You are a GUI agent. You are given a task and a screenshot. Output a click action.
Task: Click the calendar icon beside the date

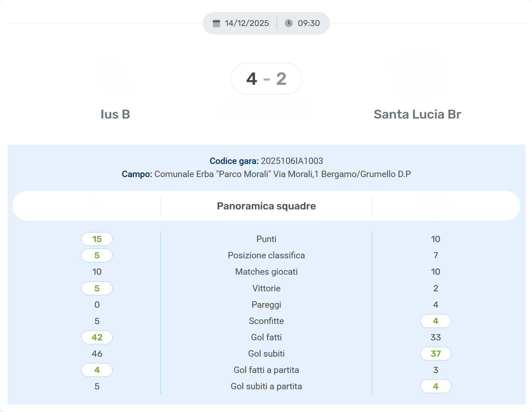(216, 23)
